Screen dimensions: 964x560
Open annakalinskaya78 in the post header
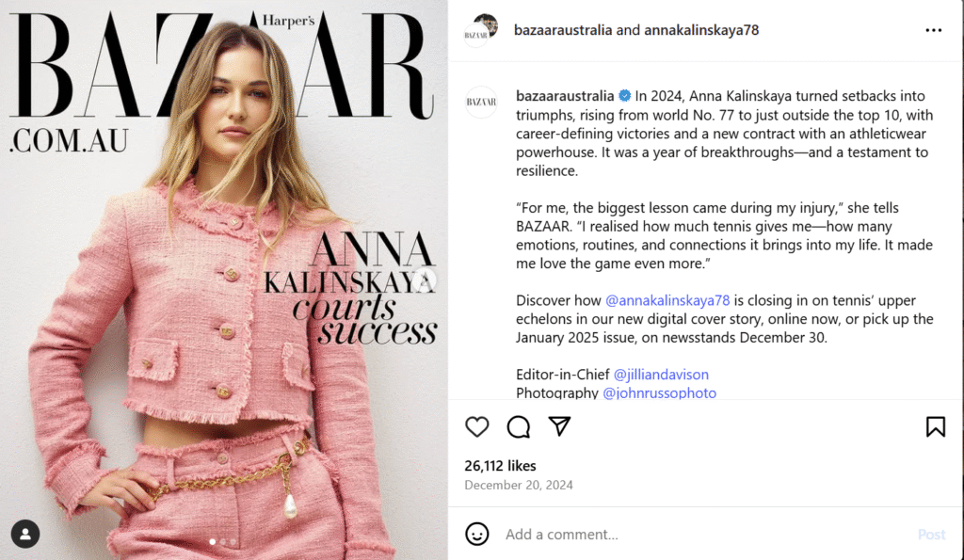pos(701,30)
